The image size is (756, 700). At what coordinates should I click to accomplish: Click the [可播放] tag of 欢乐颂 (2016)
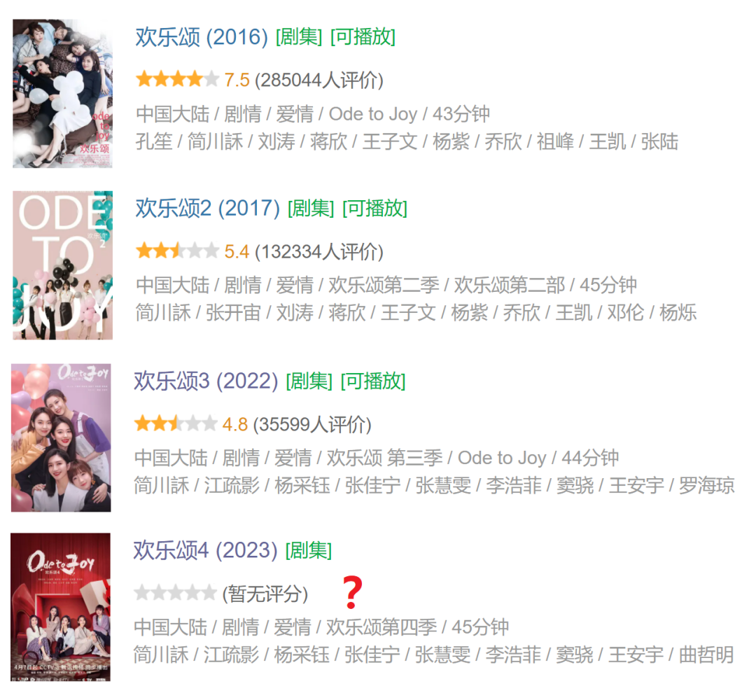[x=363, y=37]
